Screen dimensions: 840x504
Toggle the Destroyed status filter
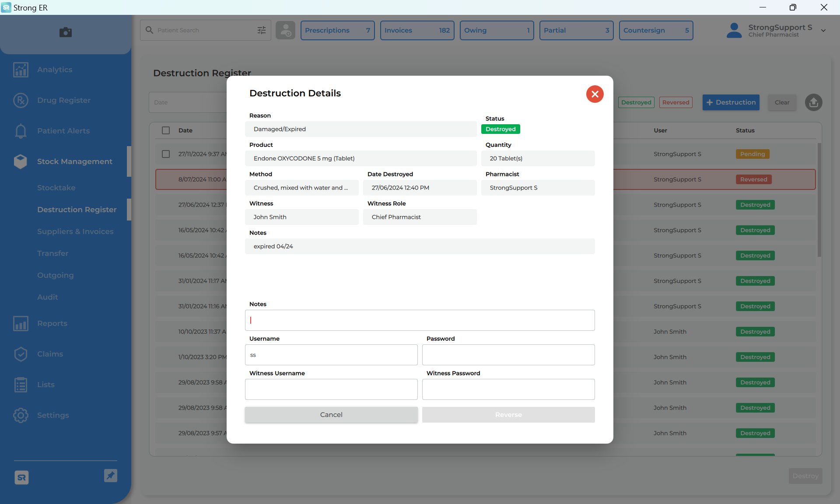click(x=636, y=102)
